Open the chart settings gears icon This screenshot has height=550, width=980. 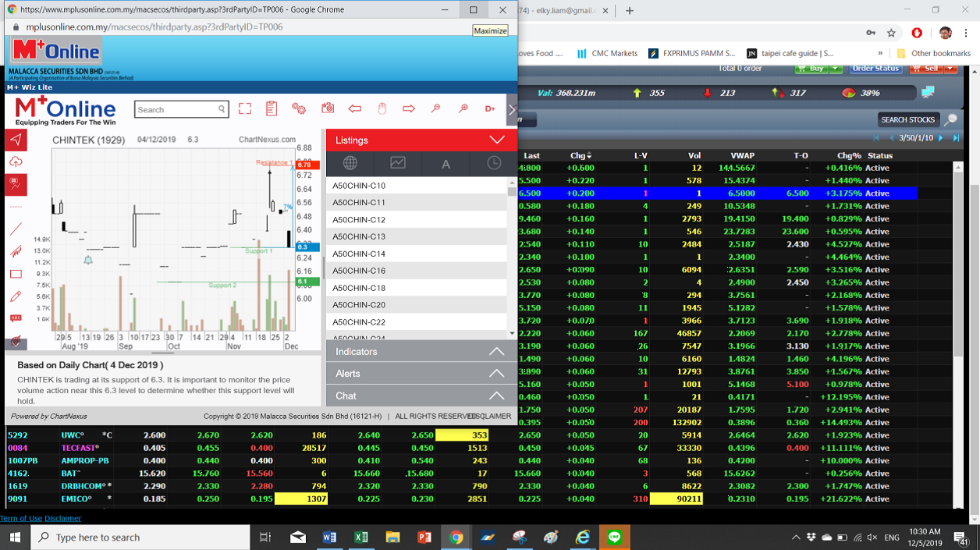298,109
